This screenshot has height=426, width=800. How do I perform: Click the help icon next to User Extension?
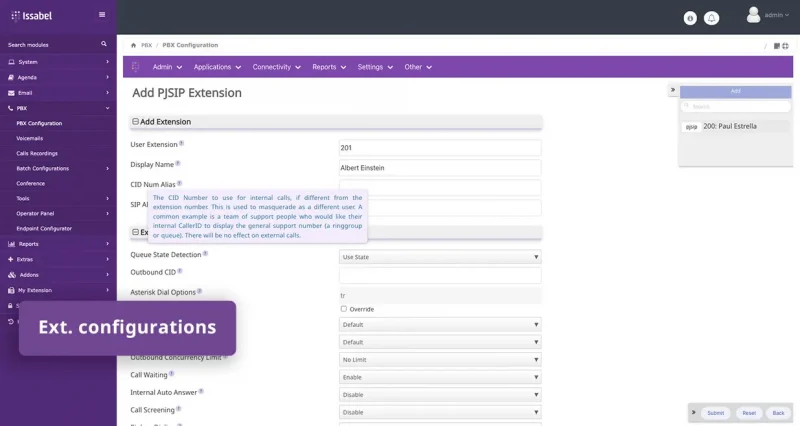182,144
